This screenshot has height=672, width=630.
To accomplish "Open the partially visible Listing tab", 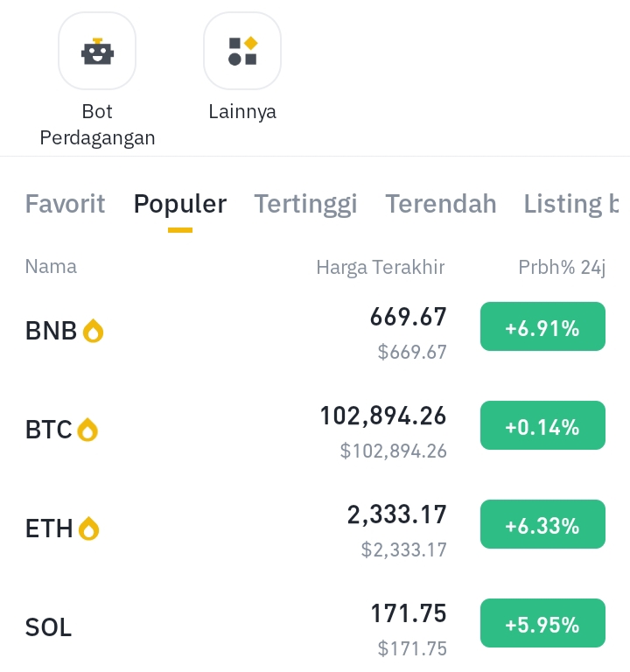I will tap(571, 205).
